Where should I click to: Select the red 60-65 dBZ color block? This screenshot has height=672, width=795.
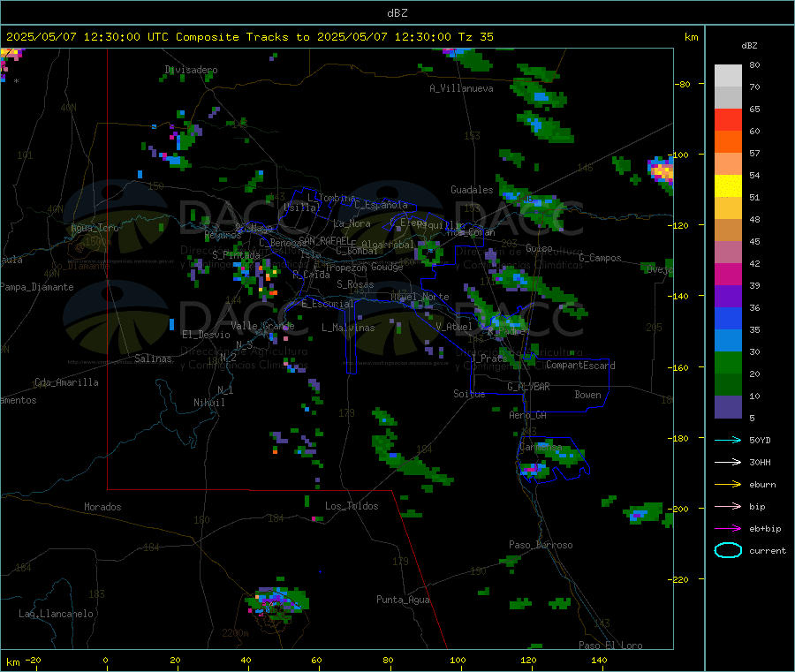[728, 119]
